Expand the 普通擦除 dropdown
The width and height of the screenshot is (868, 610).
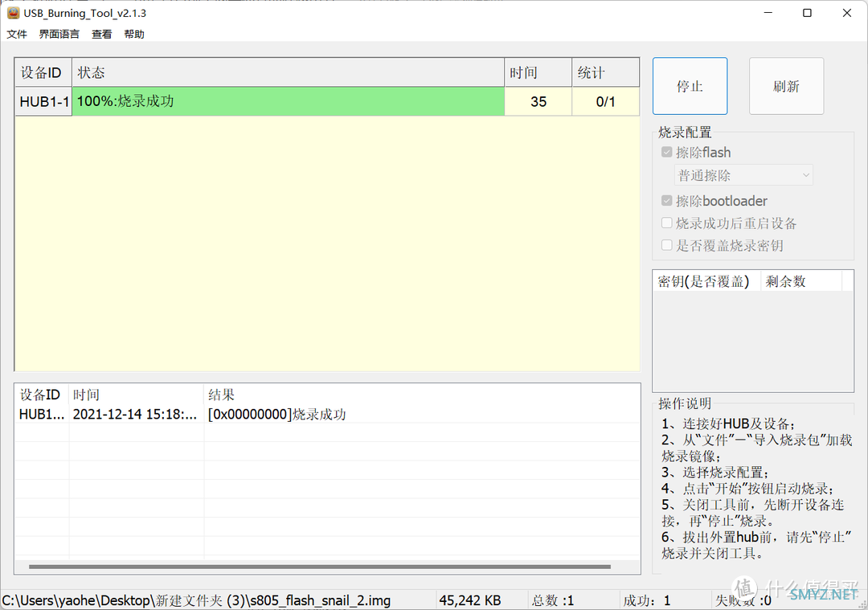coord(743,175)
